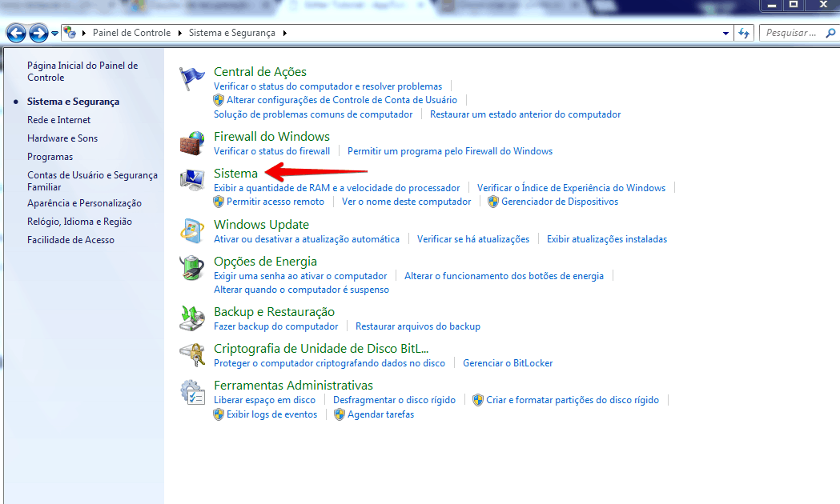Click Verificar o Índice de Experiência link
The width and height of the screenshot is (840, 504).
(x=571, y=188)
